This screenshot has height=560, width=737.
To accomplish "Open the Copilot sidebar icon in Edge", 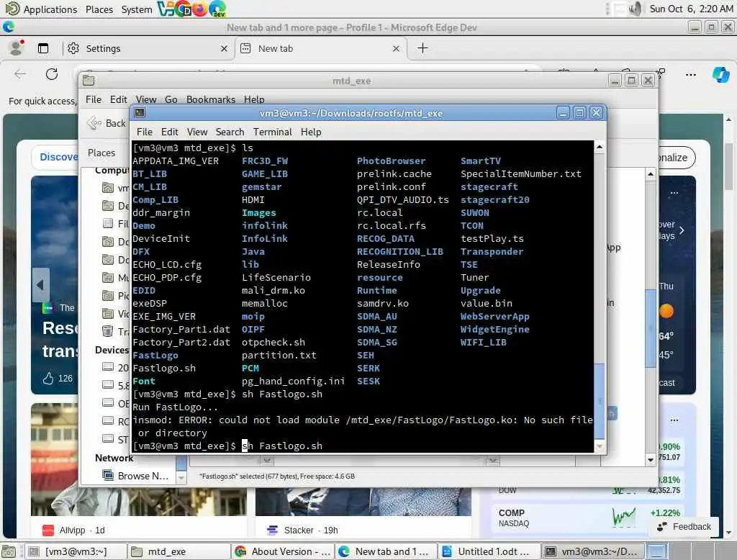I will pyautogui.click(x=720, y=74).
